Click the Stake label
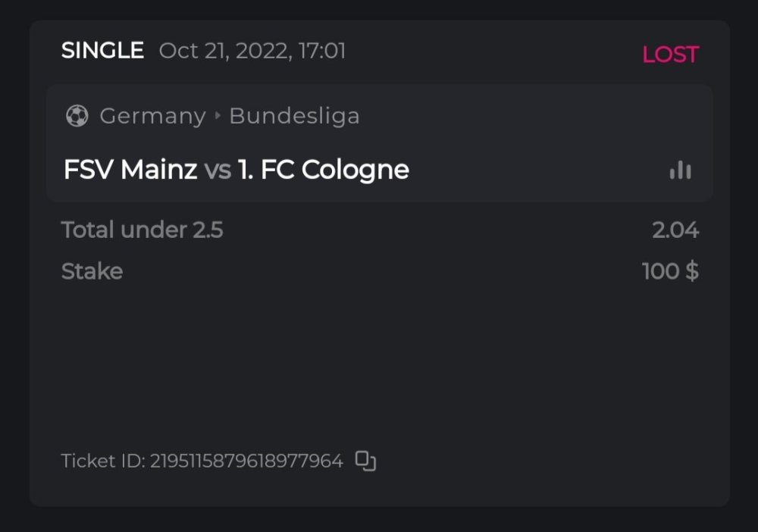Image resolution: width=758 pixels, height=532 pixels. (92, 271)
